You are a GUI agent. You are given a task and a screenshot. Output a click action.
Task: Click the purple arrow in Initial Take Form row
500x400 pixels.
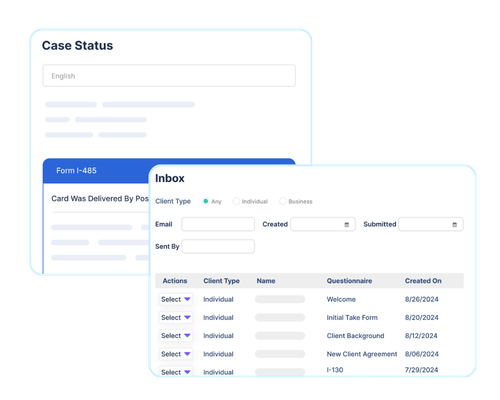187,317
